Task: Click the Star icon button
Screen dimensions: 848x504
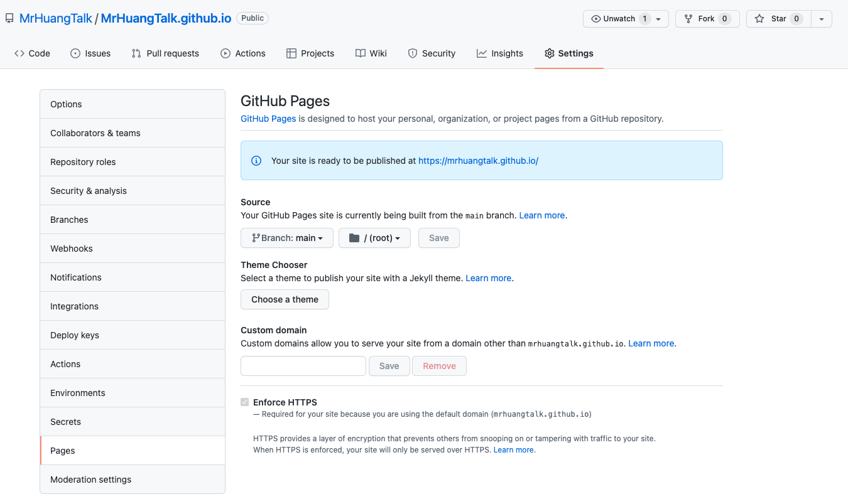Action: click(x=759, y=19)
